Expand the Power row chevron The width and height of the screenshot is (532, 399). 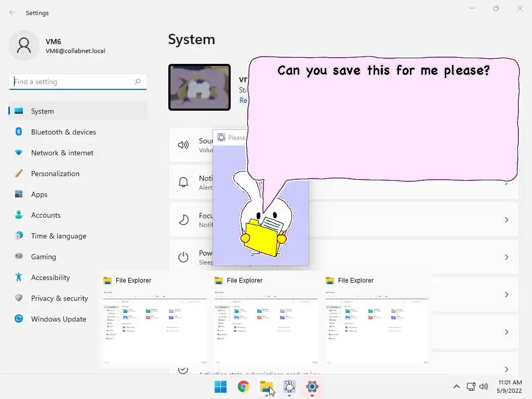tap(507, 257)
